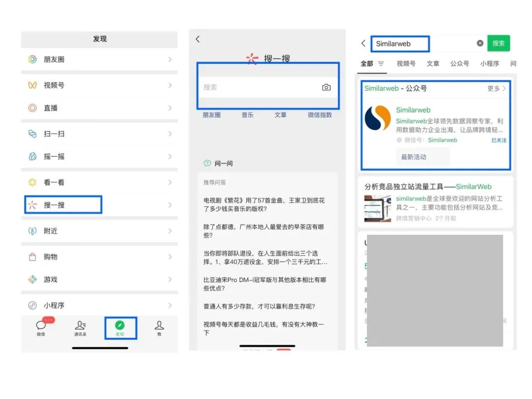Go back from Similarweb search results
The height and width of the screenshot is (399, 532).
click(364, 43)
